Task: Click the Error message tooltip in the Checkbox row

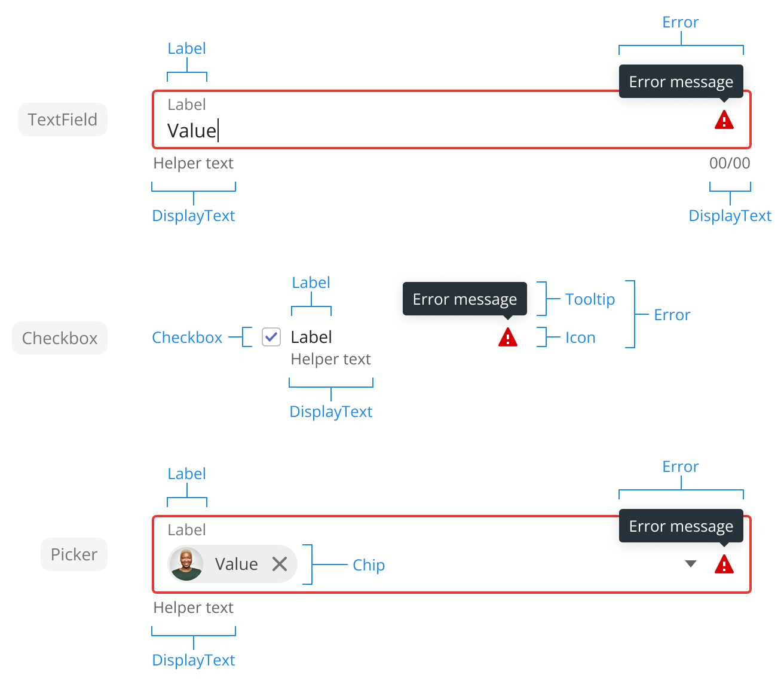Action: point(464,299)
